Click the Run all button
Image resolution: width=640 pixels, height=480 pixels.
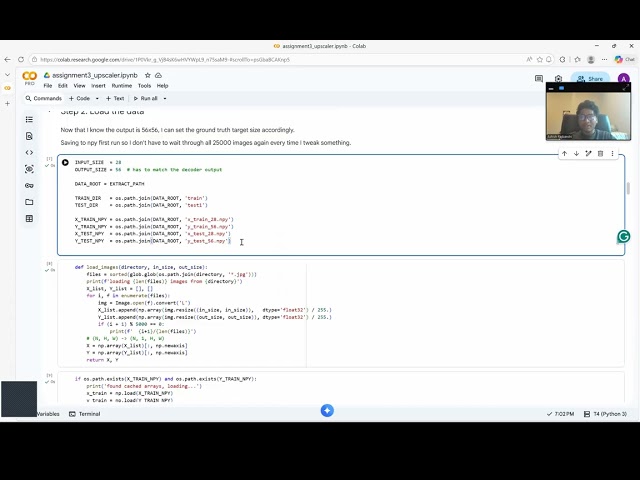[x=145, y=98]
